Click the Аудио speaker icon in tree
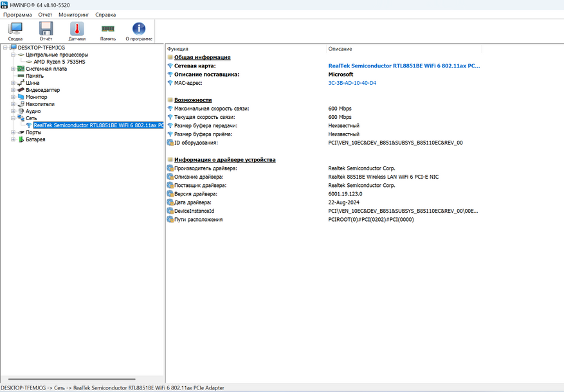 click(x=21, y=111)
